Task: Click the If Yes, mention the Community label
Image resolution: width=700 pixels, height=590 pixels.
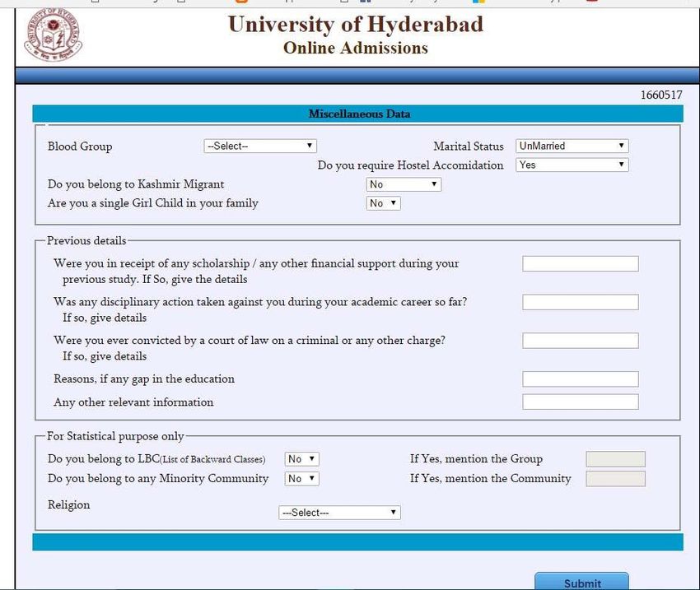Action: click(491, 479)
